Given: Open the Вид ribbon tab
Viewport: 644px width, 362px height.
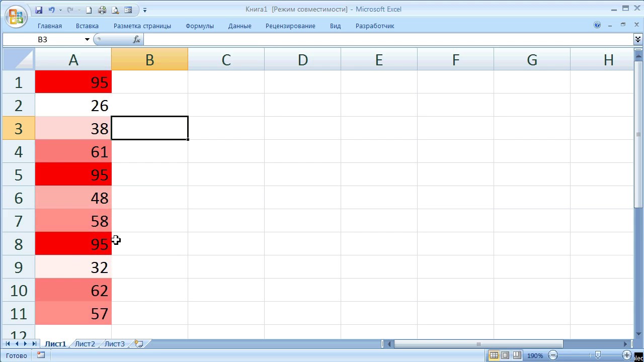Looking at the screenshot, I should (x=336, y=26).
